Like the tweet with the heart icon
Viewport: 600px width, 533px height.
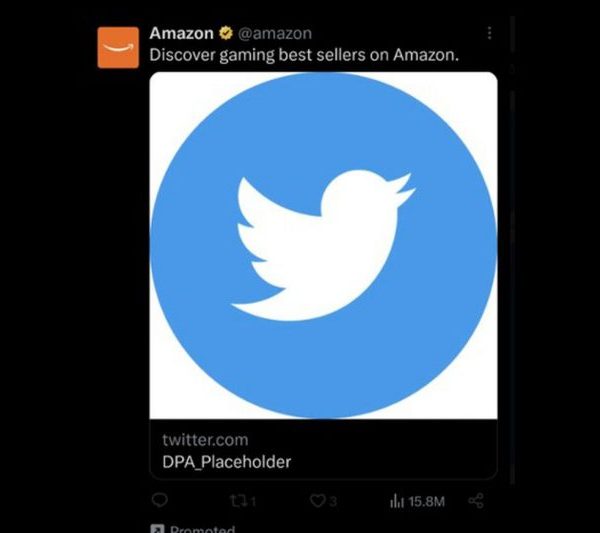(x=317, y=501)
